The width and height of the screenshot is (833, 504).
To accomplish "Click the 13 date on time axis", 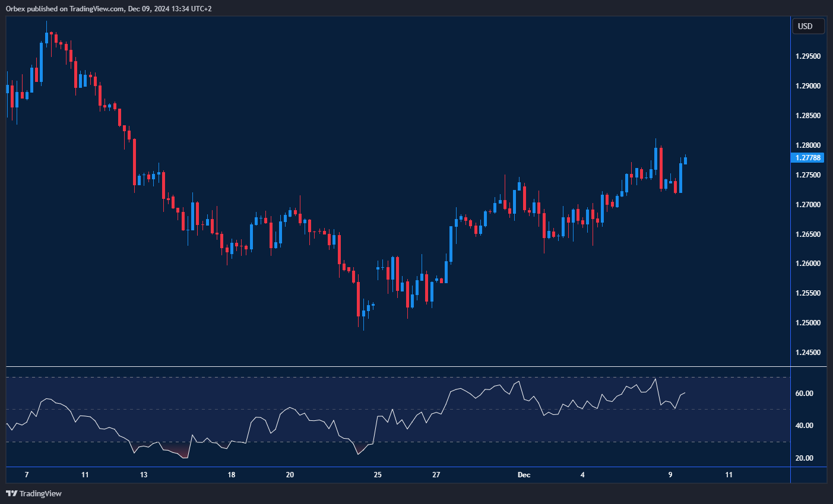I will tap(144, 475).
